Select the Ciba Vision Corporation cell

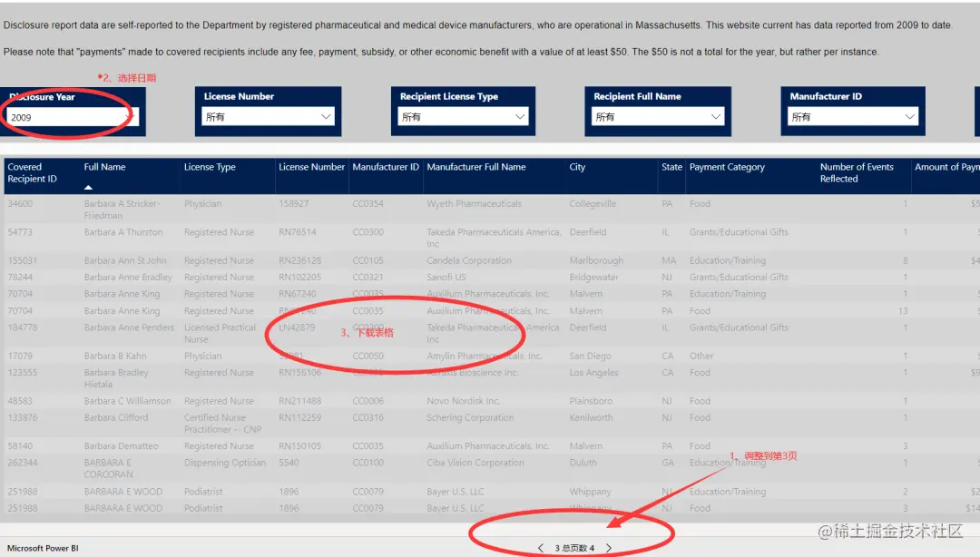coord(475,463)
